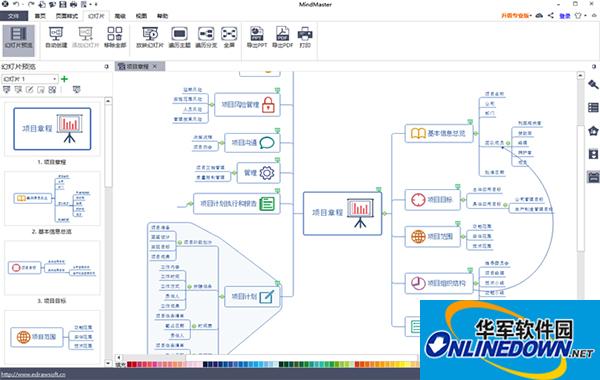The image size is (600, 380).
Task: Collapse 项目目标 branch via green toggle
Action: pyautogui.click(x=463, y=200)
